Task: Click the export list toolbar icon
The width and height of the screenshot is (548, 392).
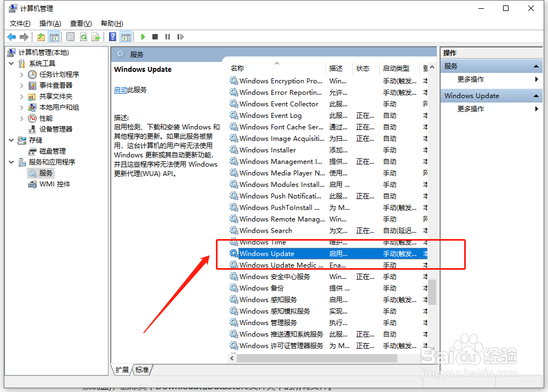Action: (x=96, y=37)
